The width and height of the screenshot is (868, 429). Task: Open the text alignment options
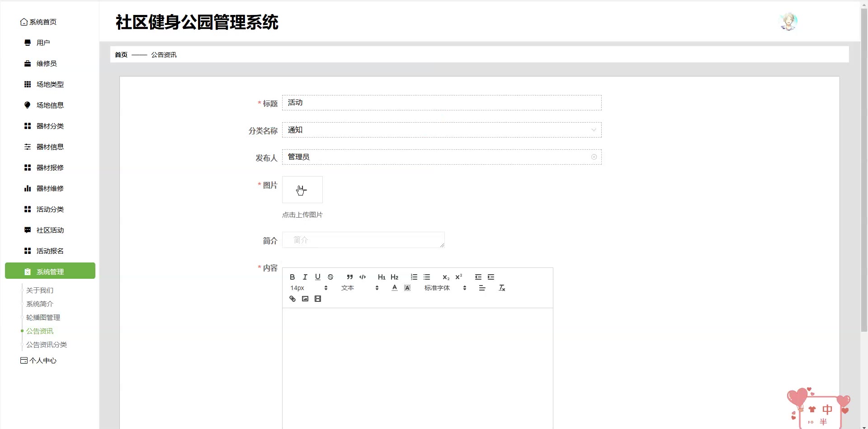[x=482, y=288]
